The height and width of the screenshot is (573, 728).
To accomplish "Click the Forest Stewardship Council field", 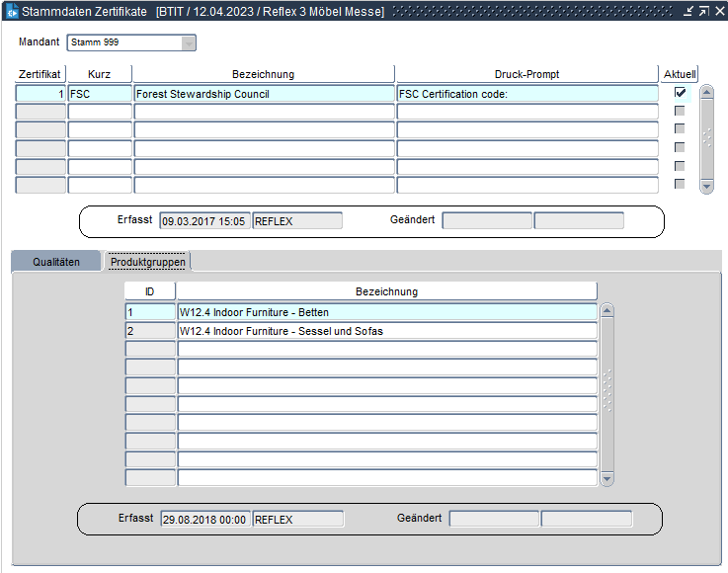I will (x=264, y=94).
